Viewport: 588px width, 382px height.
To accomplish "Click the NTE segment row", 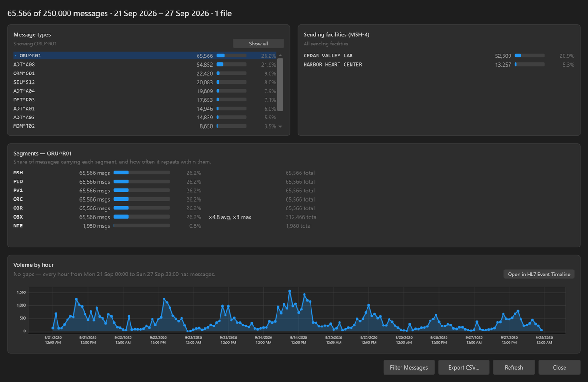I will click(294, 226).
